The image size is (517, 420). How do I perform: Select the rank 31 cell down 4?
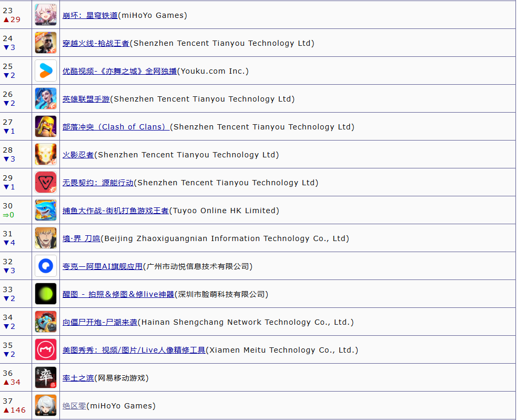pyautogui.click(x=16, y=238)
